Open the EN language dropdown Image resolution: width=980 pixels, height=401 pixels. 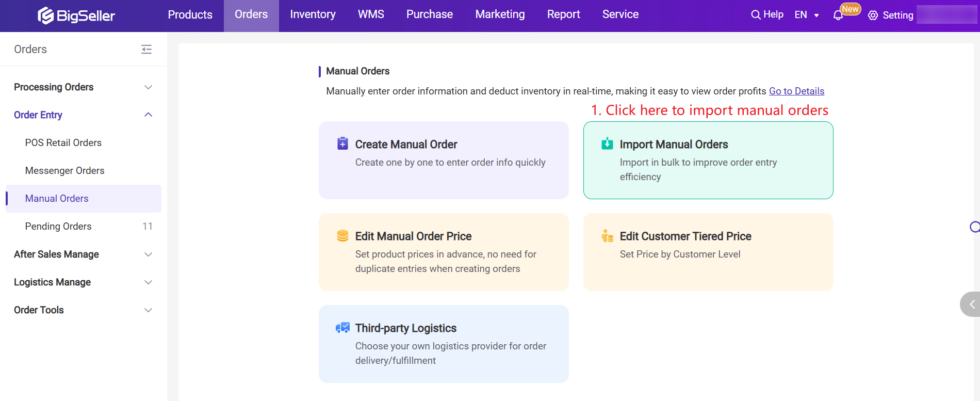(807, 15)
